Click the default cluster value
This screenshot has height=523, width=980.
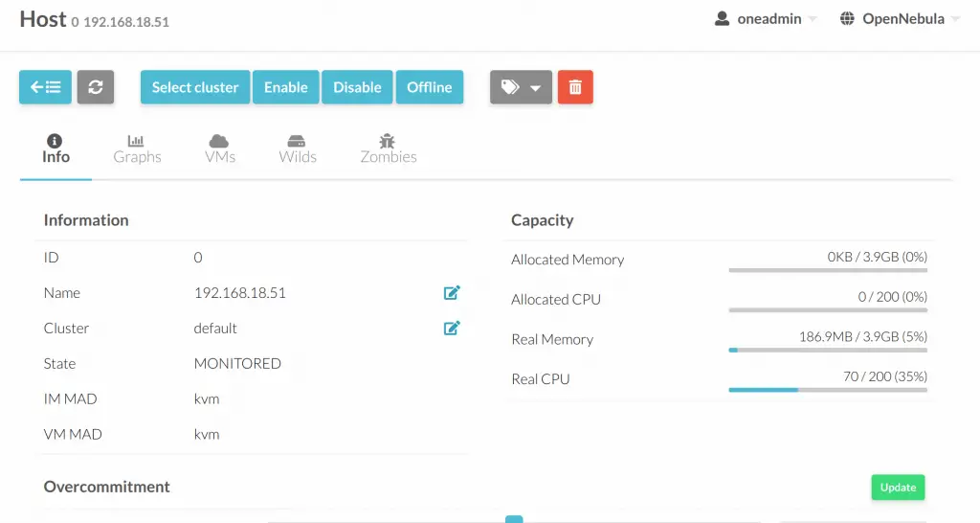(x=215, y=328)
